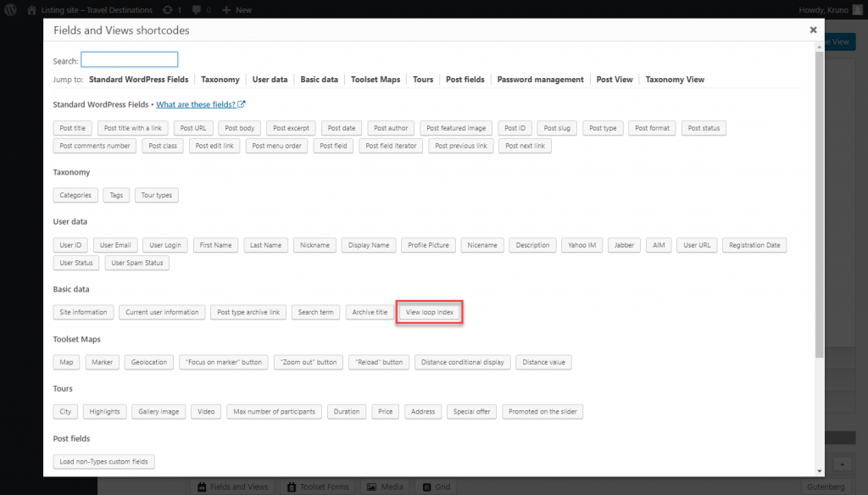Viewport: 868px width, 495px height.
Task: Click the external link icon beside help link
Action: (x=242, y=104)
